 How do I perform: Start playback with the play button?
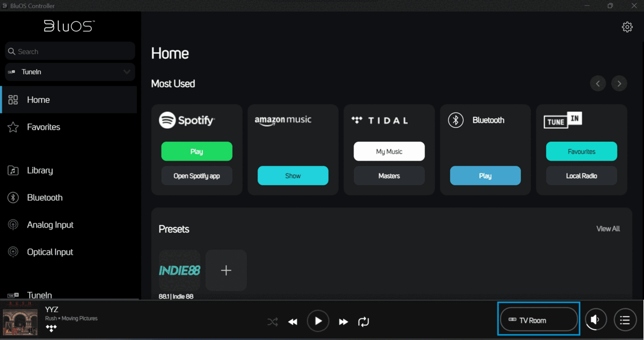[318, 321]
